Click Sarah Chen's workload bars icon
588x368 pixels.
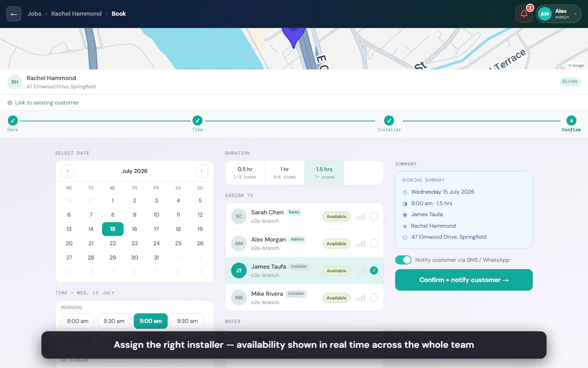pos(360,216)
